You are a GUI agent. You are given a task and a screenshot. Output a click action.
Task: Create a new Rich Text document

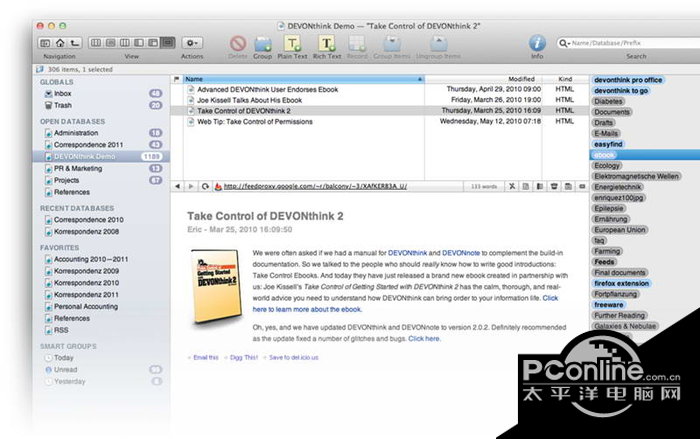[327, 44]
